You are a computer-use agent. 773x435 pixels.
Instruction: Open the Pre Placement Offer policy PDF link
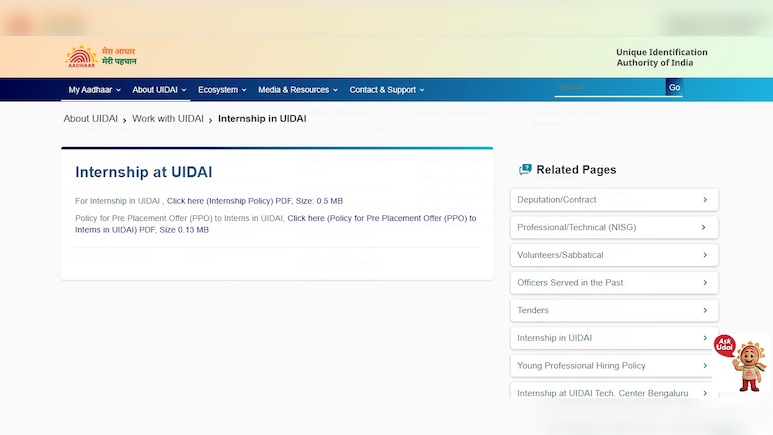276,224
